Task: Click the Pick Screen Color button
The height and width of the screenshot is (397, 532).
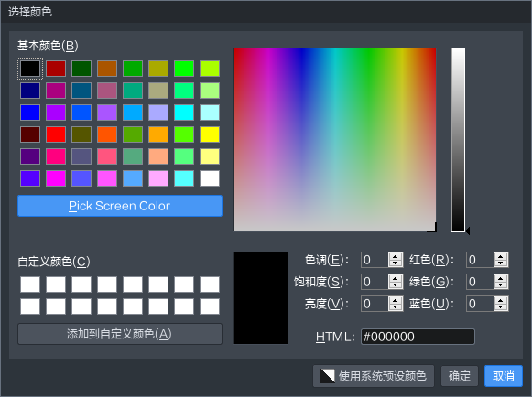Action: 120,206
